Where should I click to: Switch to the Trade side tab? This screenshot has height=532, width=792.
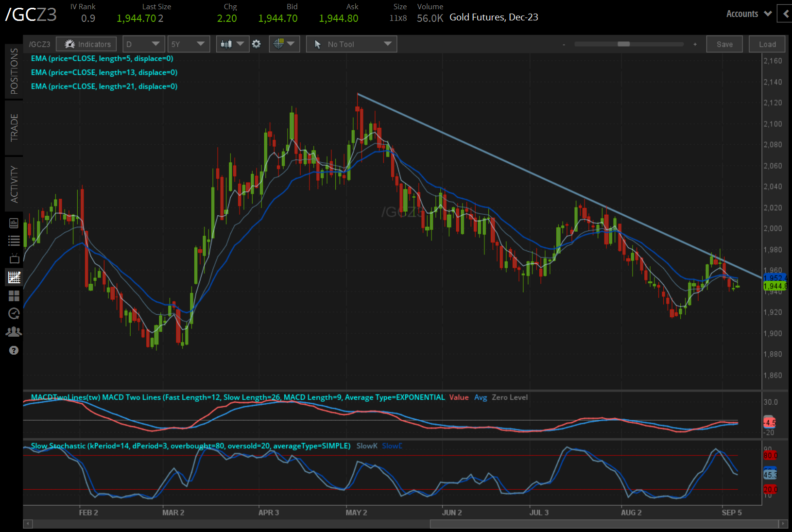14,127
